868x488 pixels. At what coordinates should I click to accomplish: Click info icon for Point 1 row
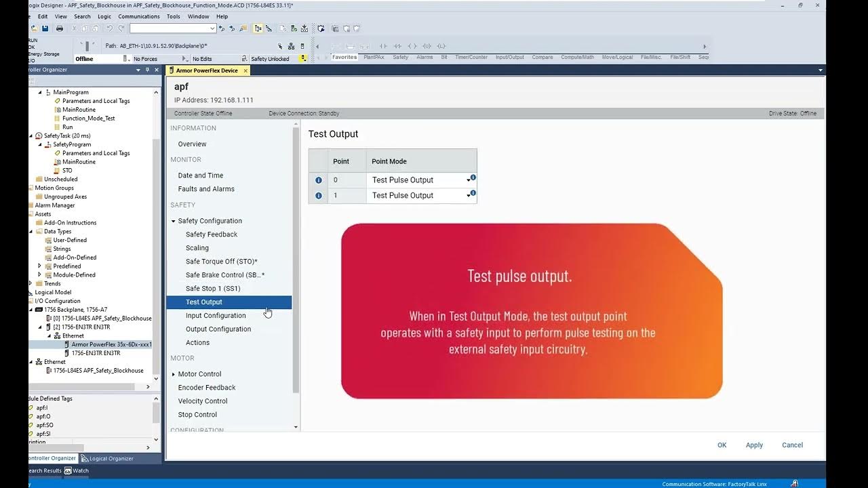point(319,196)
